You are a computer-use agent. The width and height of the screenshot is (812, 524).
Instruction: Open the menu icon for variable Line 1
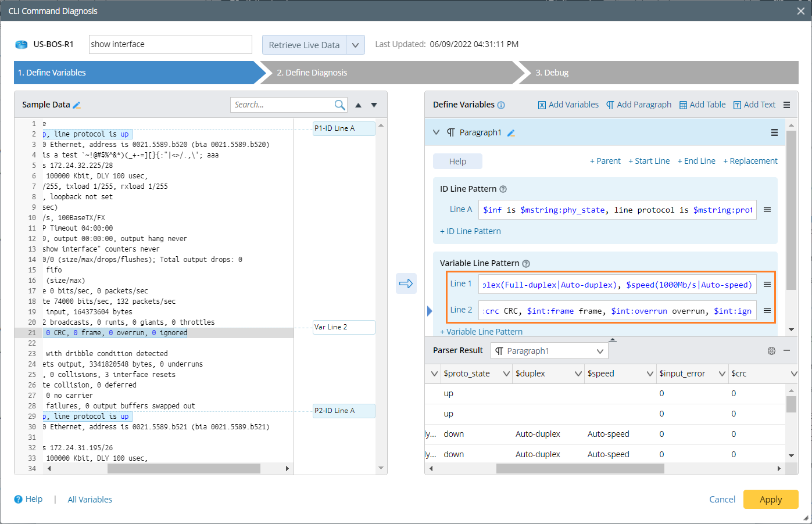tap(767, 284)
